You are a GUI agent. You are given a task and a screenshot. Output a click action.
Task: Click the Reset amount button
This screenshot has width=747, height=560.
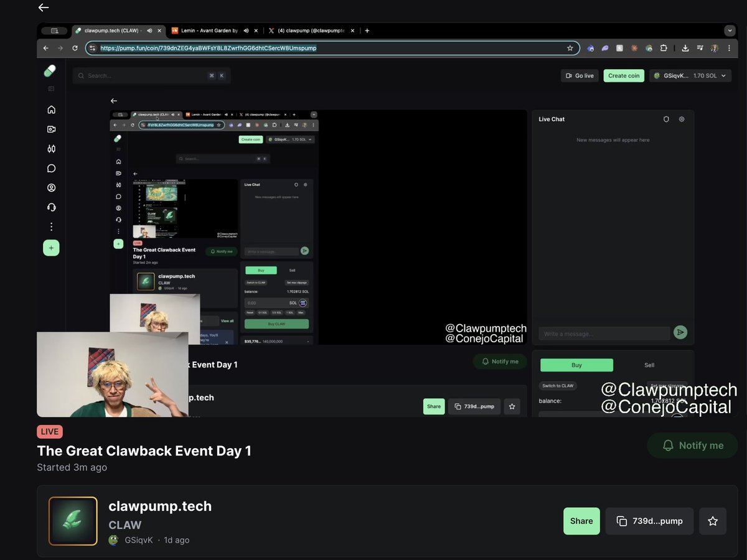pos(250,312)
